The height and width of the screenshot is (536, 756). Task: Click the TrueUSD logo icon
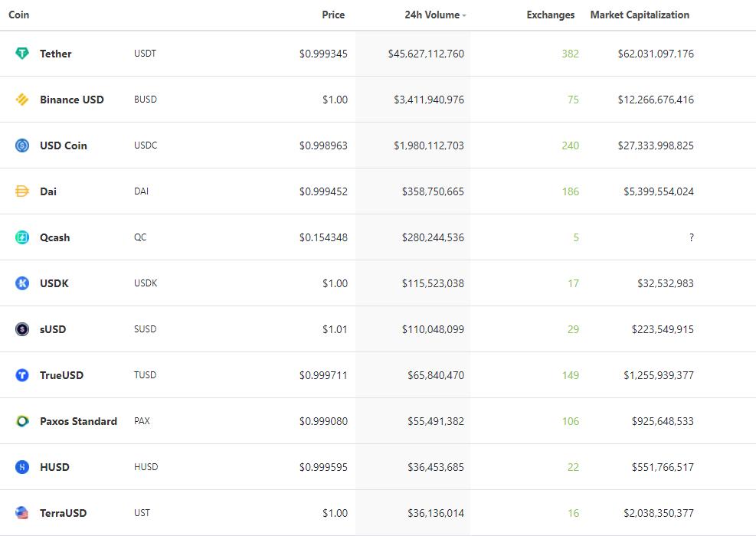pos(22,375)
